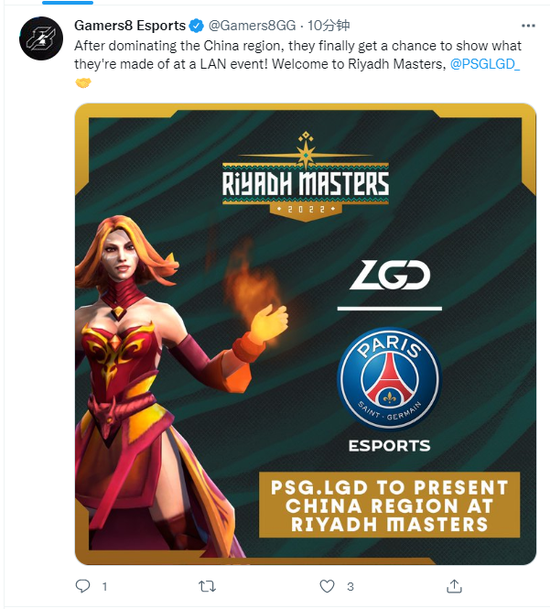Screen dimensions: 550x609
Task: Click the handshake emoji in tweet
Action: [x=83, y=83]
